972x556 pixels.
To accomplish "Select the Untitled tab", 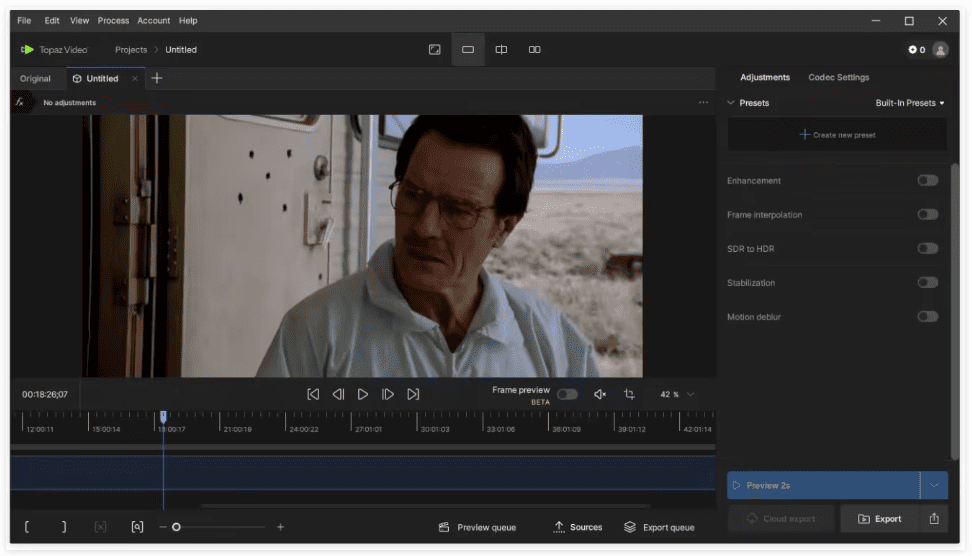I will click(102, 79).
